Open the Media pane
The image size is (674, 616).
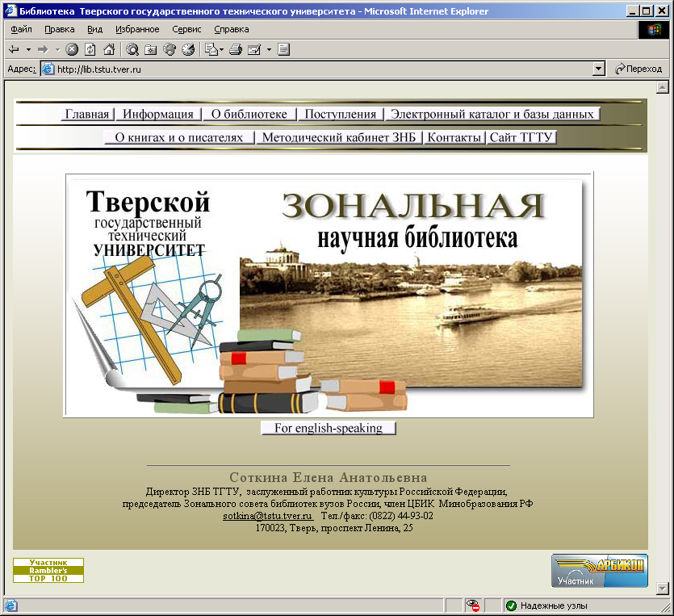click(170, 49)
